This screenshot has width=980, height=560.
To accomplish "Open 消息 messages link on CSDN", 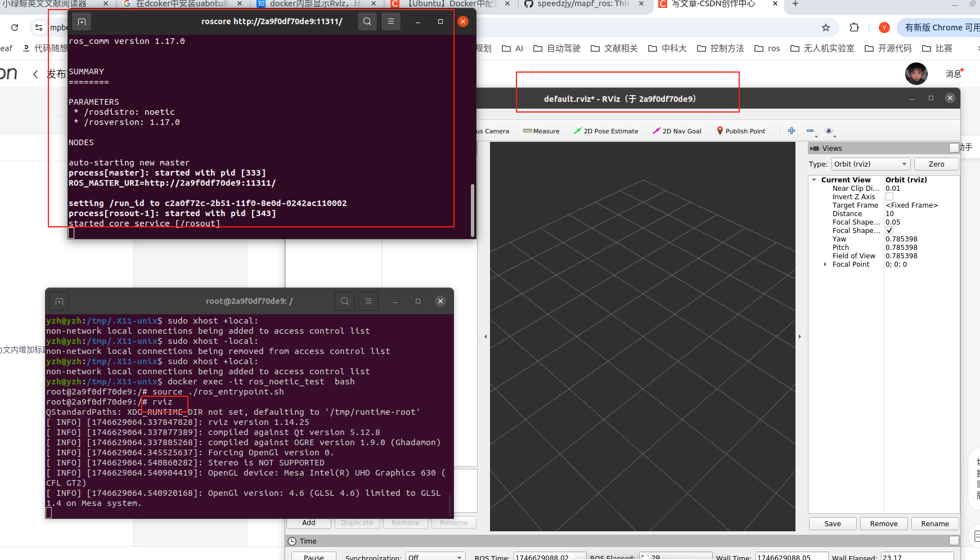I will pos(954,74).
